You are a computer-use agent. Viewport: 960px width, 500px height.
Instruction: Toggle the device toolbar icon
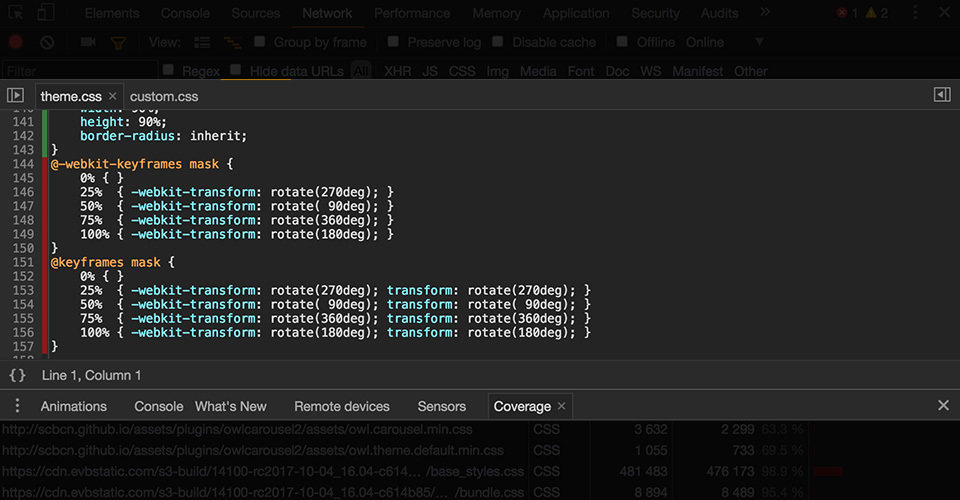pos(45,12)
